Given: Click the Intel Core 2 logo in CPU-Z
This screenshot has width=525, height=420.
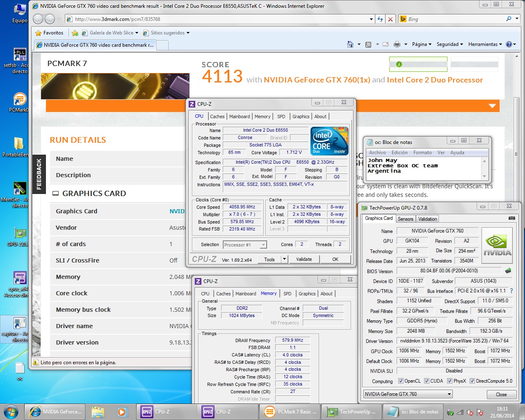Looking at the screenshot, I should point(329,141).
